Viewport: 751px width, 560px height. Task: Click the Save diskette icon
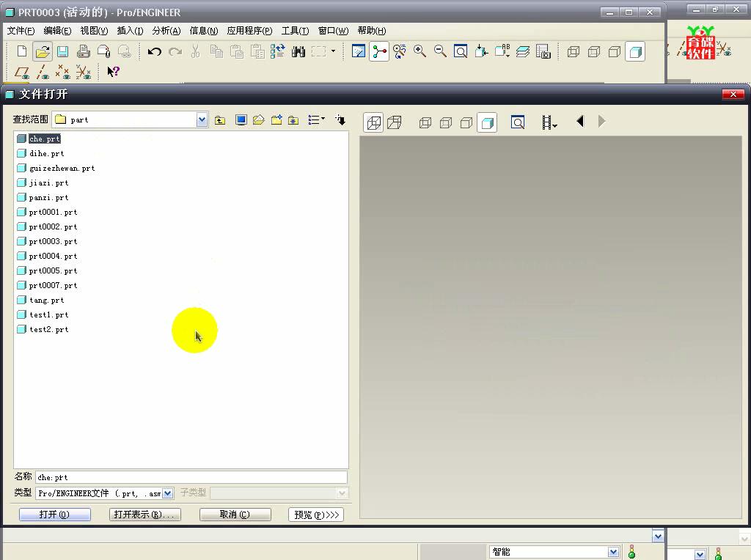63,51
